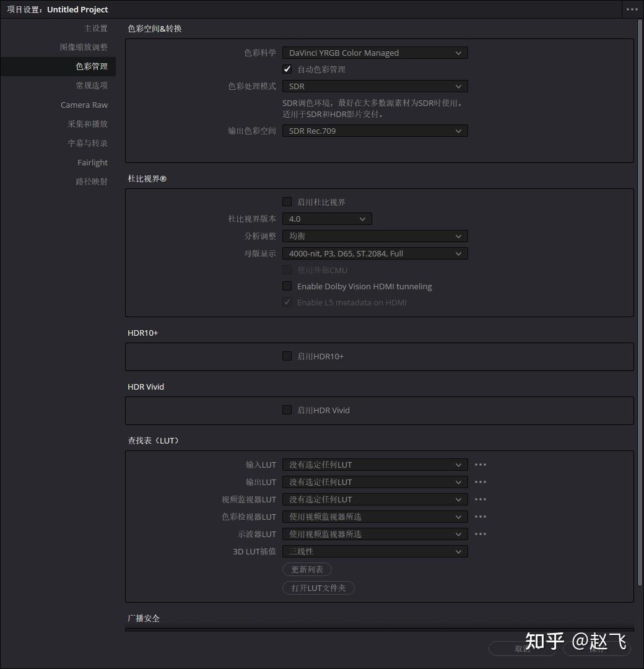The image size is (644, 669).
Task: Open the 杜比视界版本 dropdown
Action: point(326,218)
